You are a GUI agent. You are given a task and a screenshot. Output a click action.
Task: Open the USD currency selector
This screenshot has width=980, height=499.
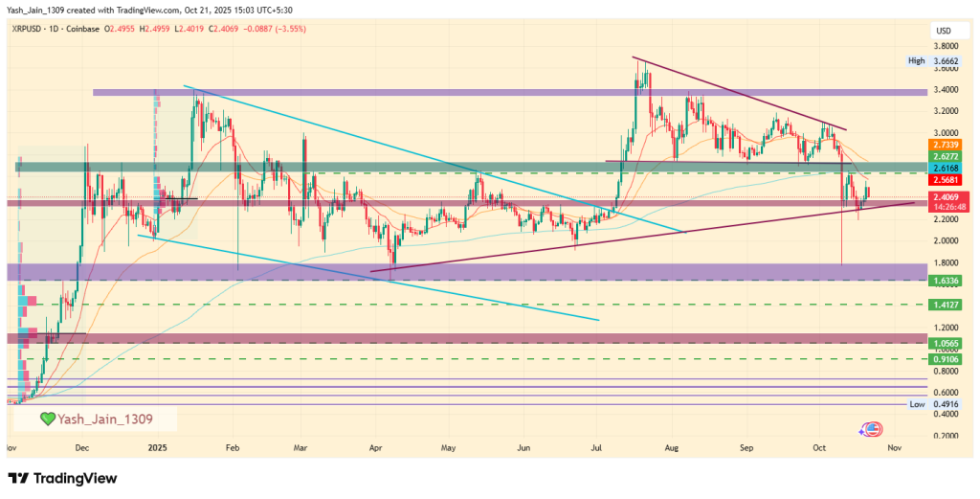pyautogui.click(x=942, y=31)
